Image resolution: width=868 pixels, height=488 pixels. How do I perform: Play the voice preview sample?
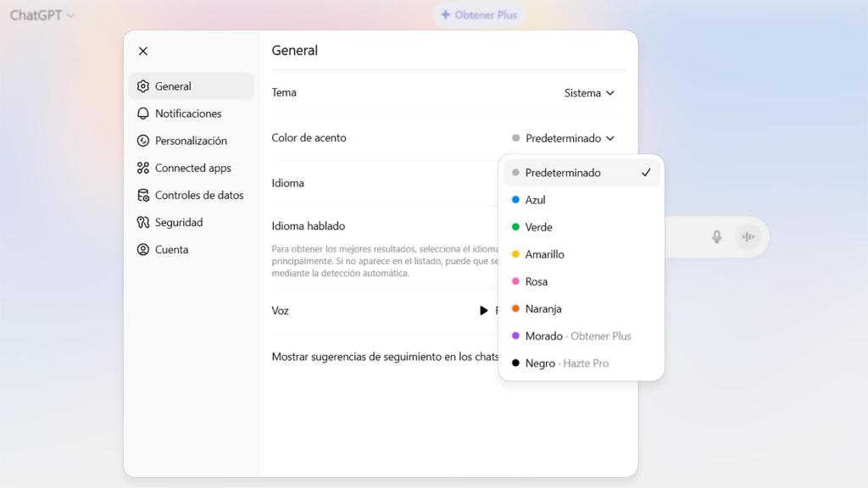[484, 311]
